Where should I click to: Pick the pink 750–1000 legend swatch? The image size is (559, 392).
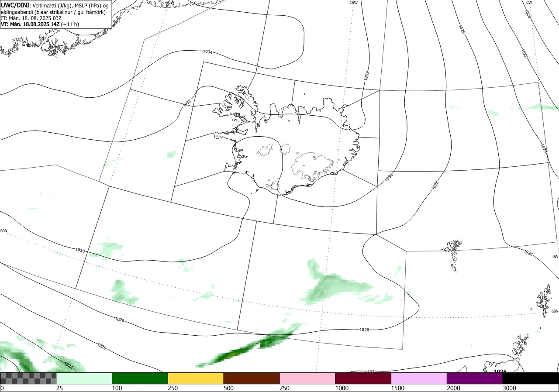point(307,378)
